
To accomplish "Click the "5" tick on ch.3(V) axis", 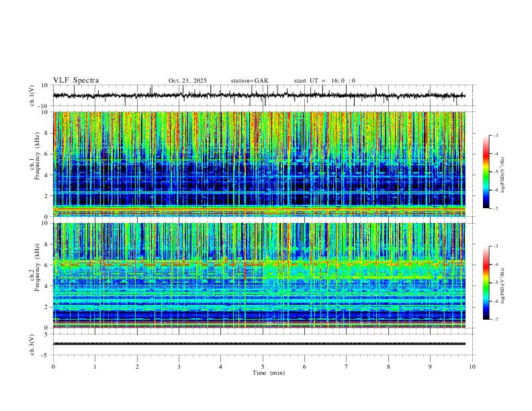I will [46, 334].
